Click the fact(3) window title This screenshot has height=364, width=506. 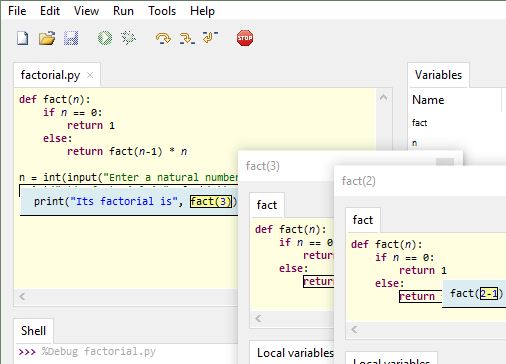(263, 166)
